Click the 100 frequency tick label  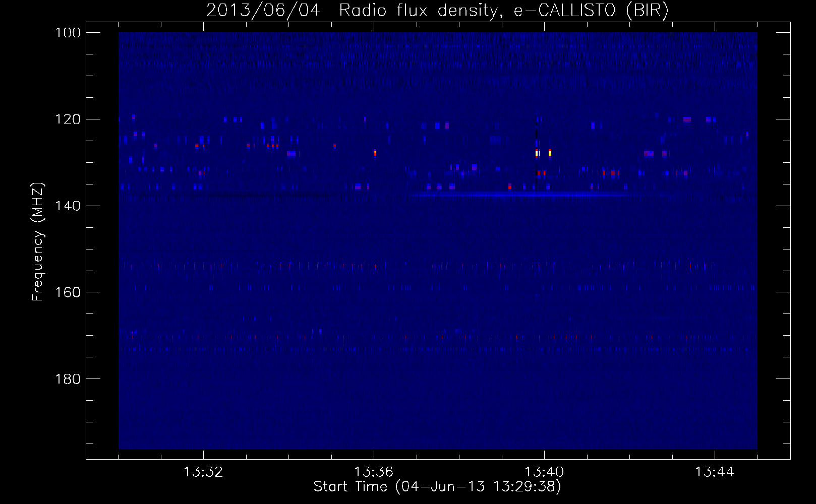coord(68,33)
